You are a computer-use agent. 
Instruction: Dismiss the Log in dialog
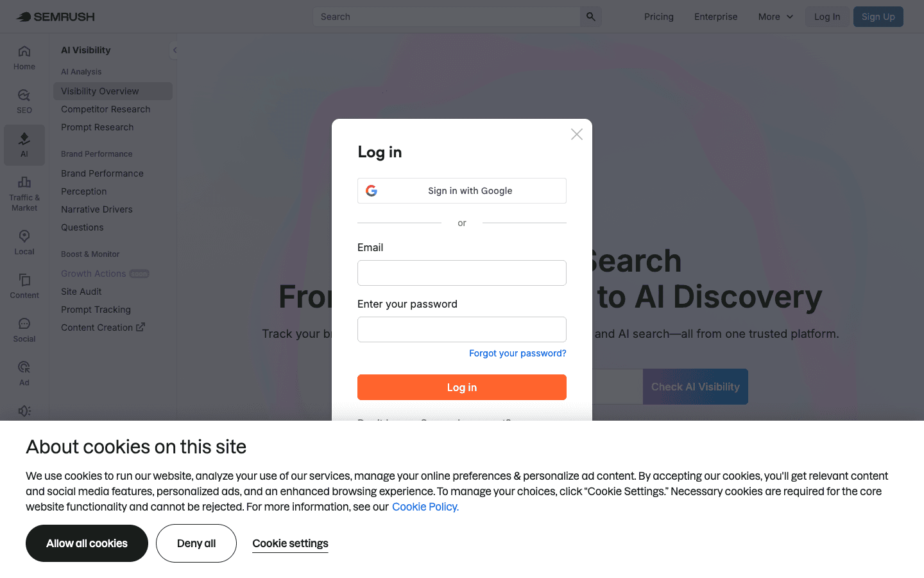pos(576,134)
